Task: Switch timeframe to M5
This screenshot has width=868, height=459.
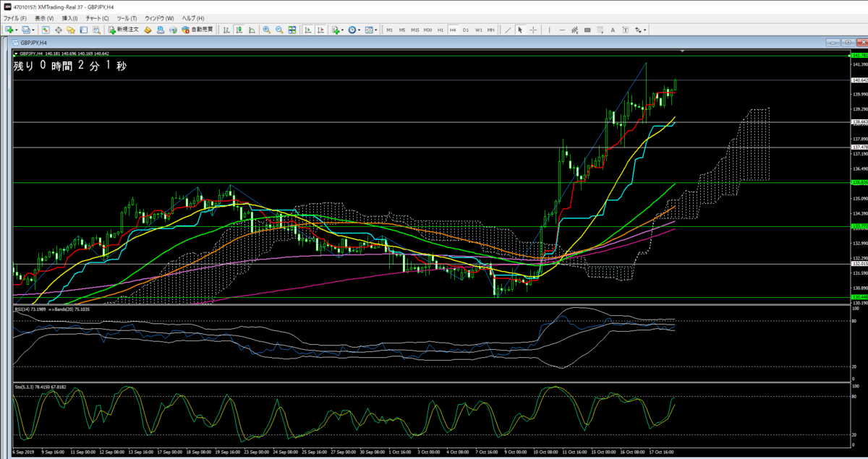Action: click(x=402, y=30)
